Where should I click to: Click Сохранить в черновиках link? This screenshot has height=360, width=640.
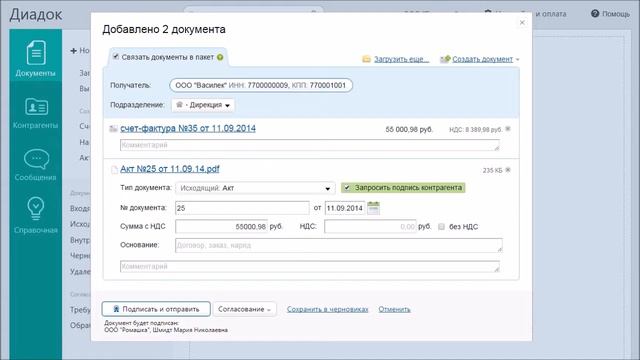(327, 309)
